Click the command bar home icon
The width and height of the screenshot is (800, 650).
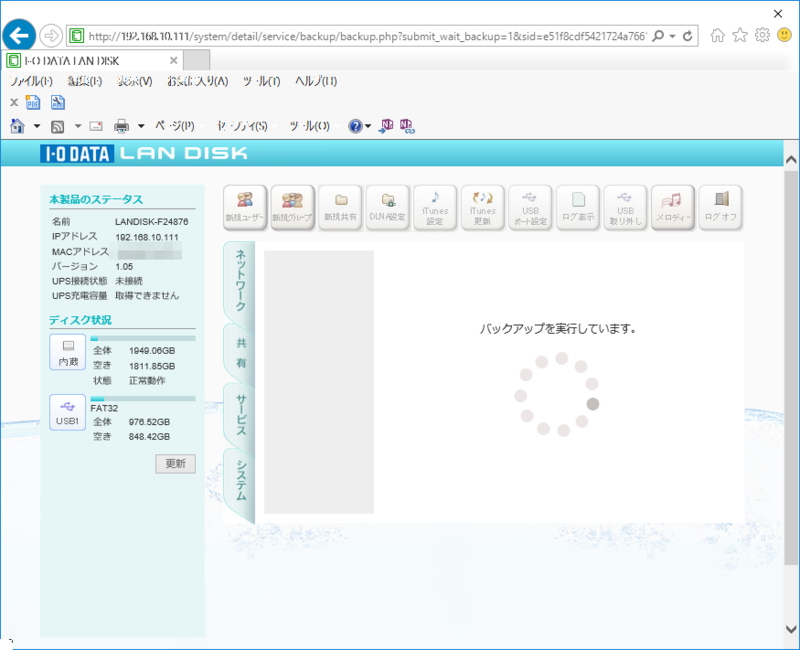(17, 126)
